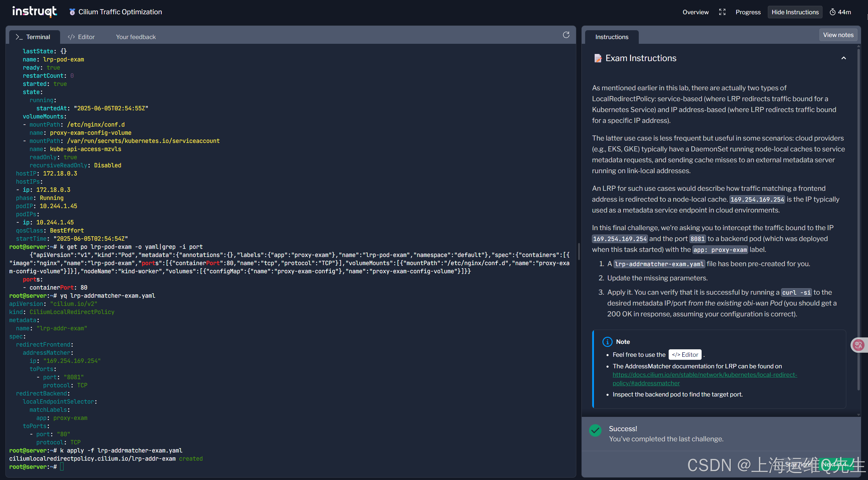Click the terminal refresh icon
The height and width of the screenshot is (480, 868).
click(566, 35)
